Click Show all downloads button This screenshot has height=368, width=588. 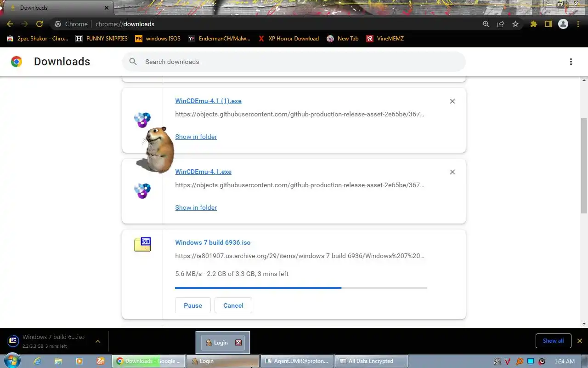click(x=553, y=341)
